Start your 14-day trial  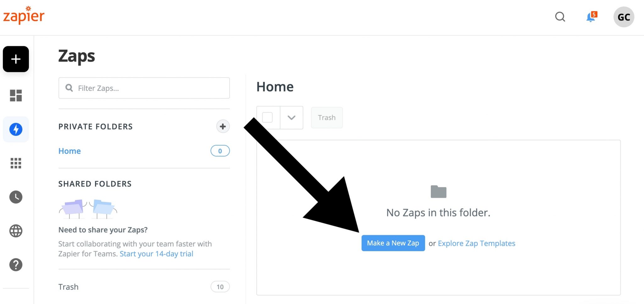156,254
